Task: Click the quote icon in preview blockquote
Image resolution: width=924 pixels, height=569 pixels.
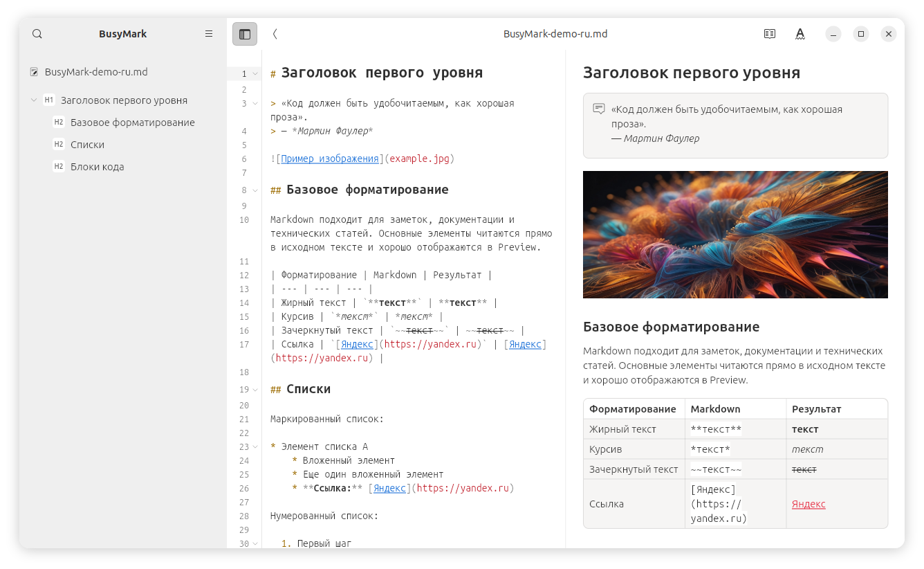Action: pos(599,109)
